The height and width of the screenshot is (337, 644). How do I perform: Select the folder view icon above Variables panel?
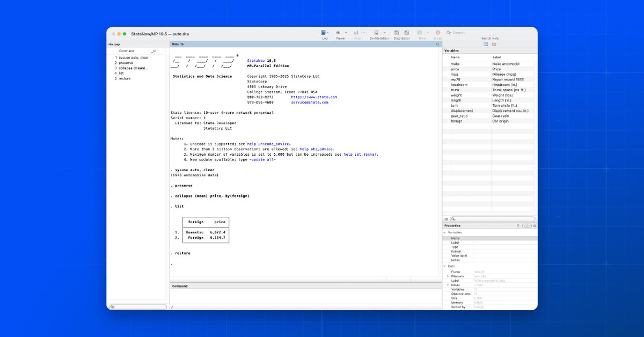point(494,44)
